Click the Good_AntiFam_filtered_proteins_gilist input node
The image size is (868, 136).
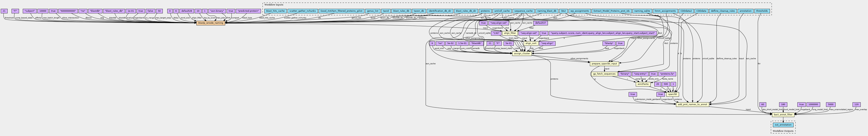341,11
